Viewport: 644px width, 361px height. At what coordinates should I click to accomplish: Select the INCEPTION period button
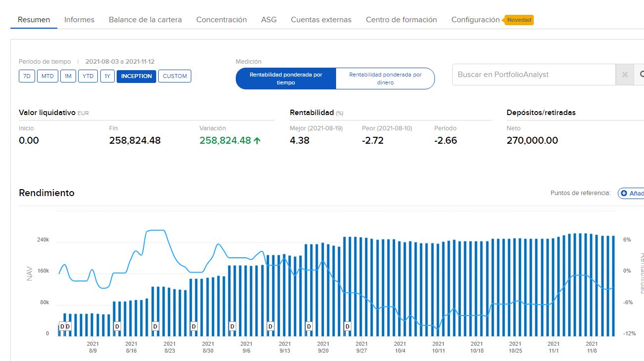point(136,76)
